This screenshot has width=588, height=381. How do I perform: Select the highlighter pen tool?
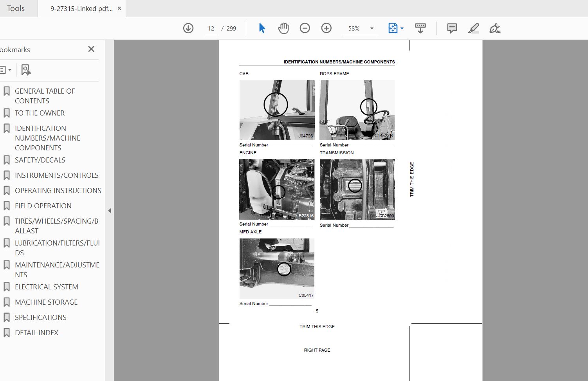pos(473,28)
